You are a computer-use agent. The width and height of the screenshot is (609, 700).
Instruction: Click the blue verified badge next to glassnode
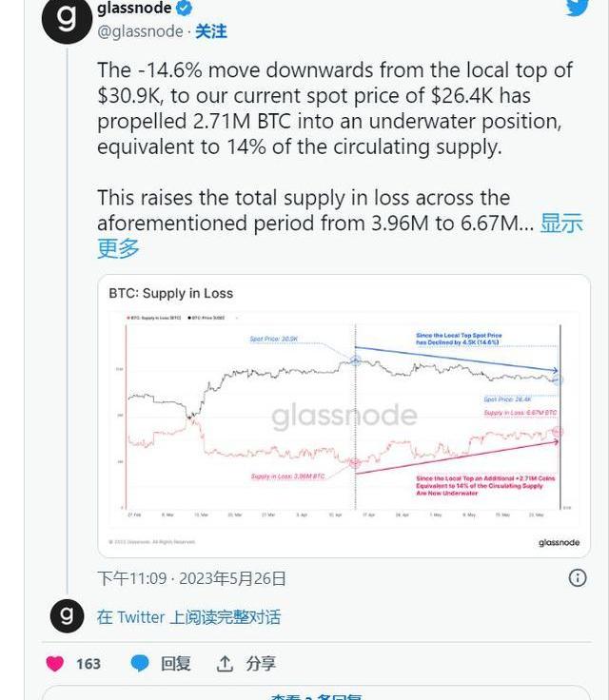click(186, 9)
